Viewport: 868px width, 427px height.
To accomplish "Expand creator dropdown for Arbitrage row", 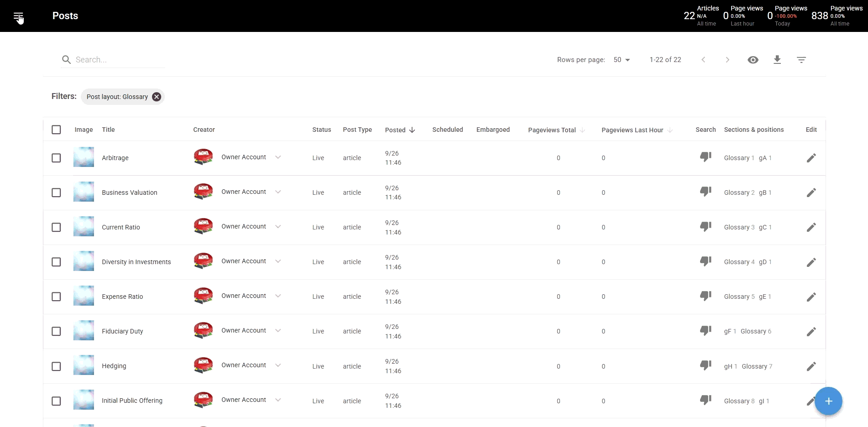I will coord(278,157).
